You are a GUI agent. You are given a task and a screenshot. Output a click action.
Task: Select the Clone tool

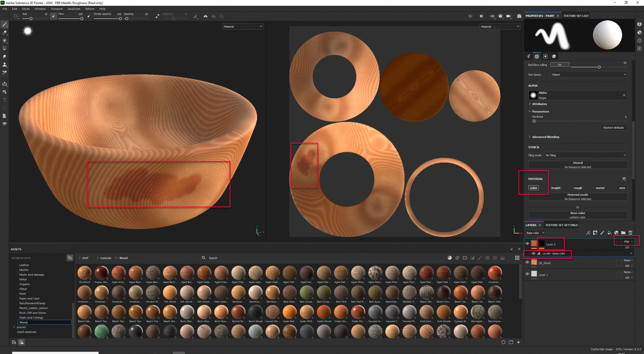pos(4,65)
